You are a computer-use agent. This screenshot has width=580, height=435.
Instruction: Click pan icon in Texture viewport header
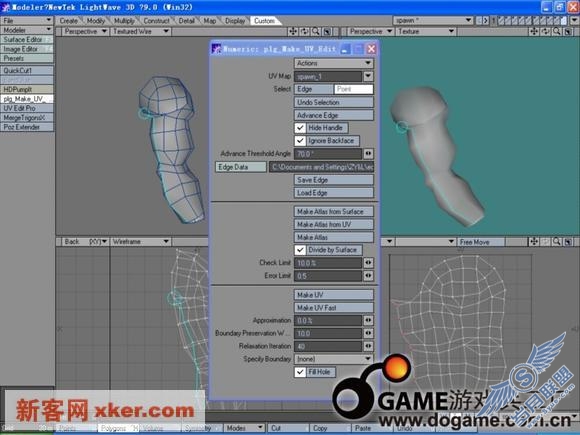point(534,31)
